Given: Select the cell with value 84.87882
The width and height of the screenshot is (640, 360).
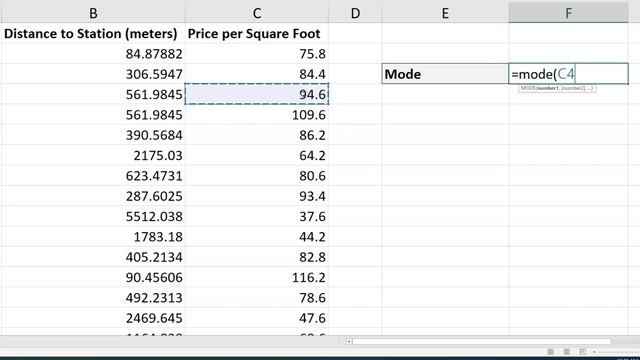Looking at the screenshot, I should pyautogui.click(x=93, y=54).
